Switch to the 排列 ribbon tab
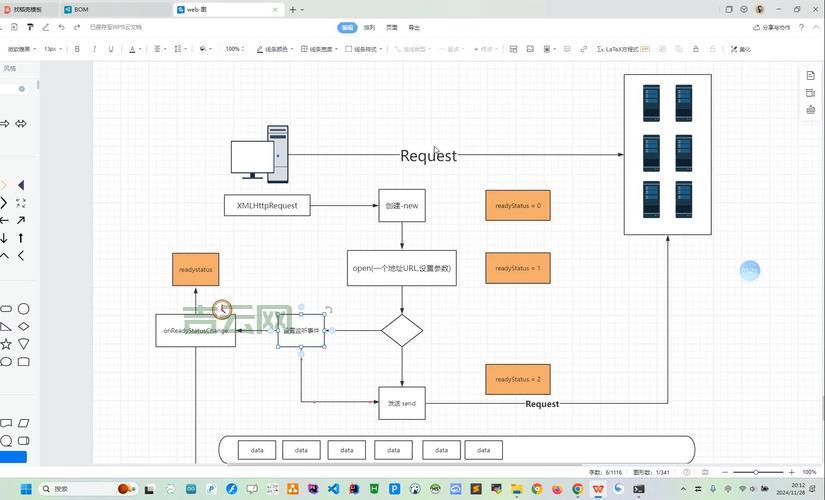The width and height of the screenshot is (825, 500). coord(369,28)
